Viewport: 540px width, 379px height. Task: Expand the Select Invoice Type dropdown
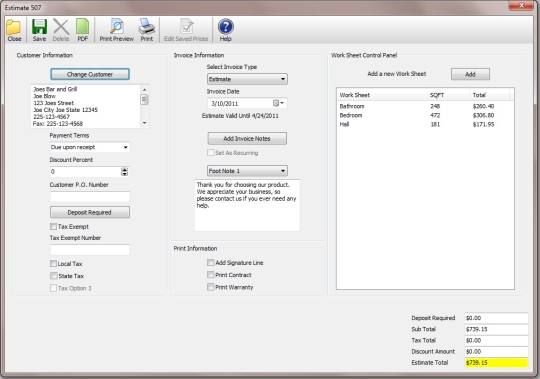[x=247, y=79]
